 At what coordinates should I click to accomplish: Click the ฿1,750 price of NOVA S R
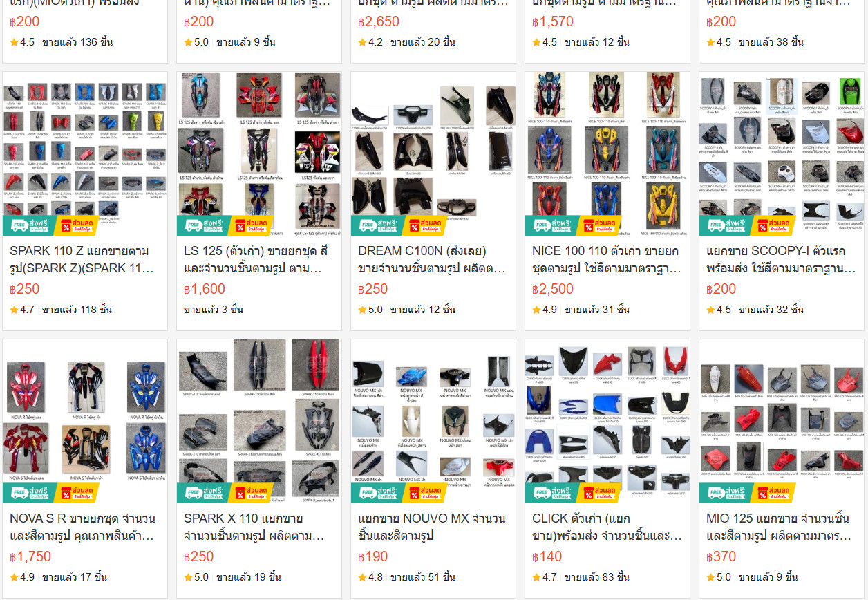tap(30, 556)
